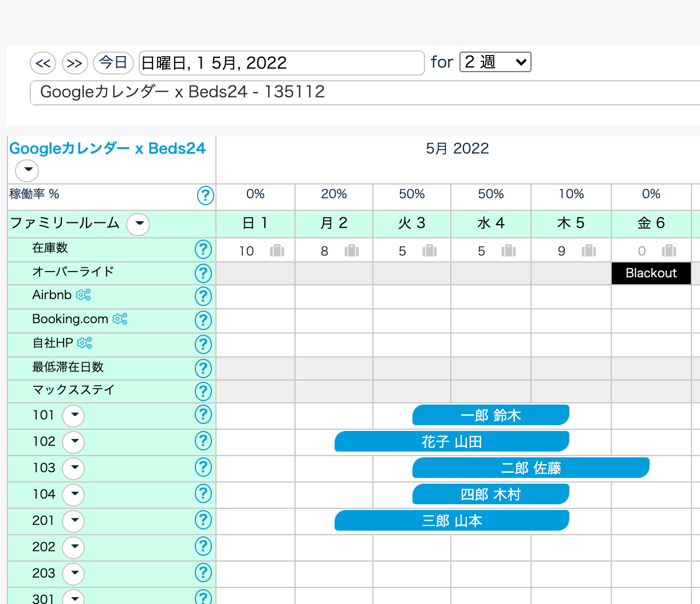Go to previous period with << button
Screen dimensions: 700x604
tap(43, 63)
